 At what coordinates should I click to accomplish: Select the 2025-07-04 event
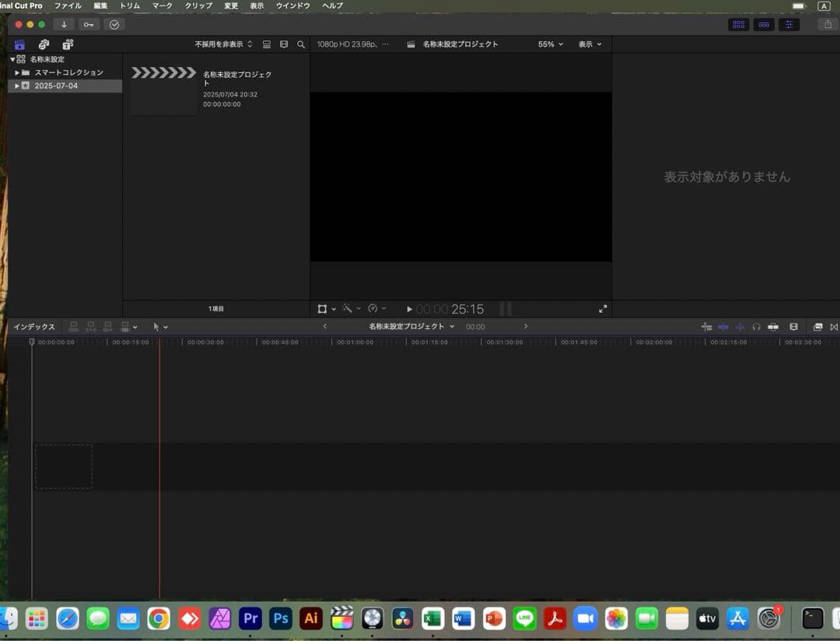[x=54, y=86]
